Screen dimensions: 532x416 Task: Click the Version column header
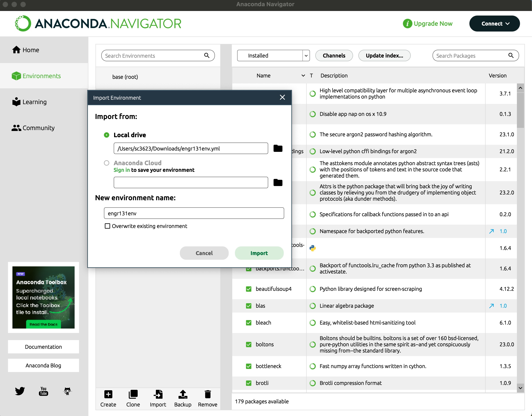tap(497, 75)
